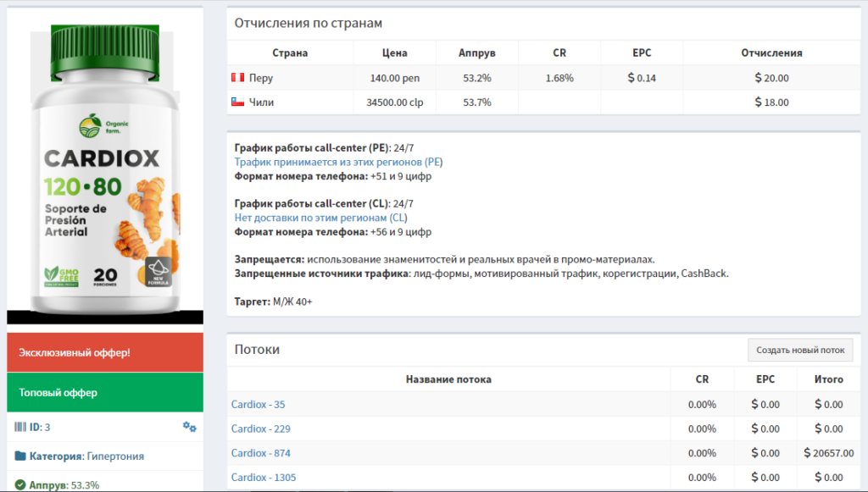Click the barcode icon next to ID
The height and width of the screenshot is (492, 868).
click(21, 428)
